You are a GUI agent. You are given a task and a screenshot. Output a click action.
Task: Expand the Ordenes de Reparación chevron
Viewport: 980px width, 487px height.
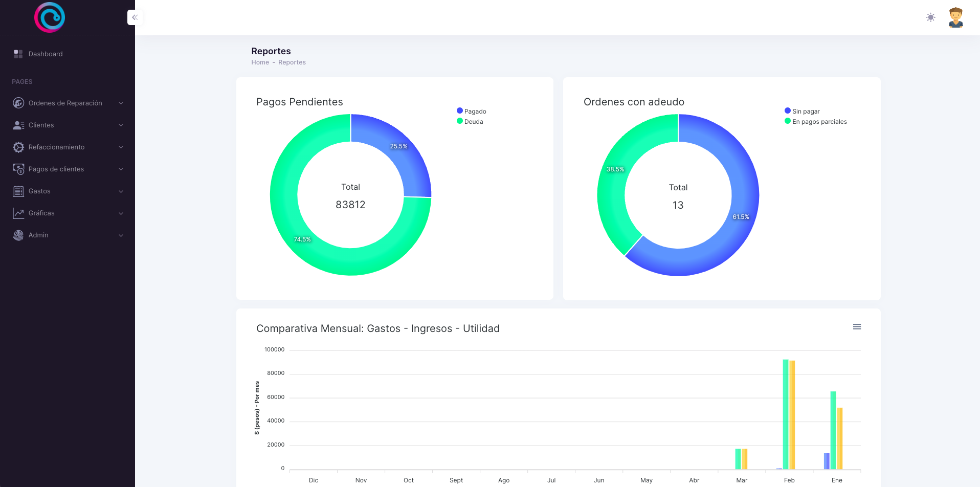coord(121,103)
